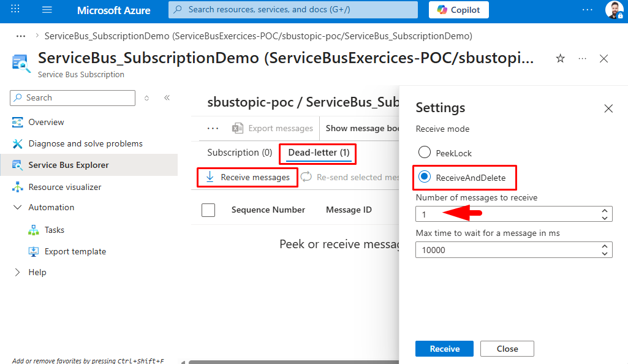
Task: Click Receive messages
Action: point(248,177)
